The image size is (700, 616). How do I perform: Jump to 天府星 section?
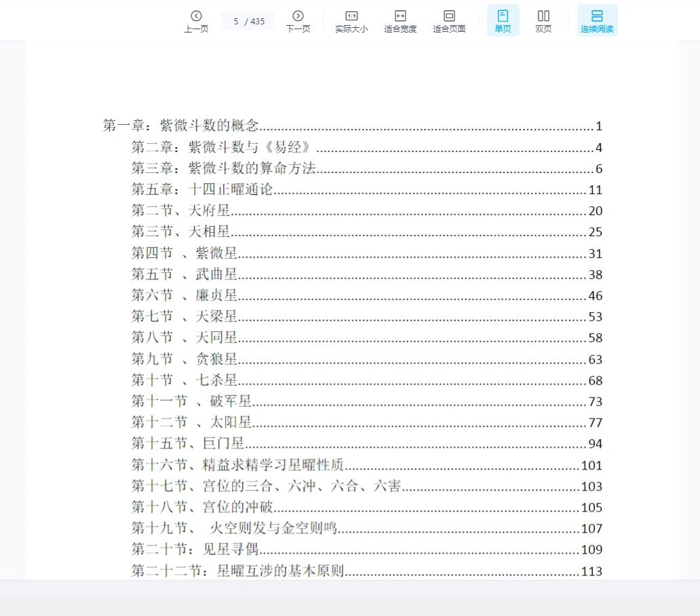pyautogui.click(x=180, y=211)
